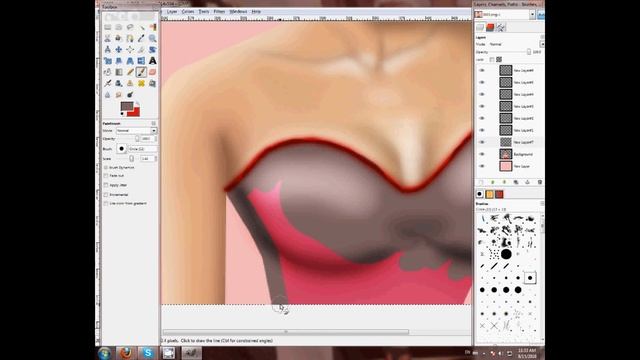This screenshot has height=360, width=640.
Task: Adjust the brush Scale spinner arrows
Action: 156,158
